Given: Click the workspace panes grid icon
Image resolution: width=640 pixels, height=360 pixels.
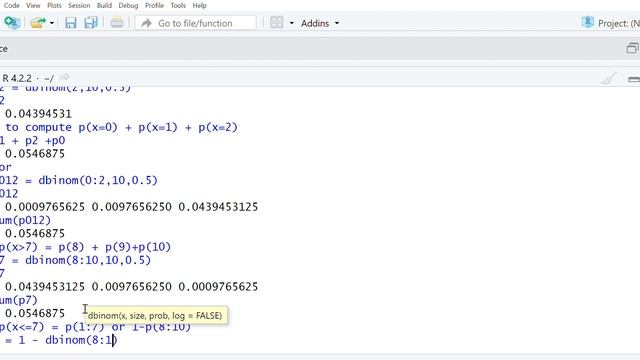Looking at the screenshot, I should pos(277,22).
